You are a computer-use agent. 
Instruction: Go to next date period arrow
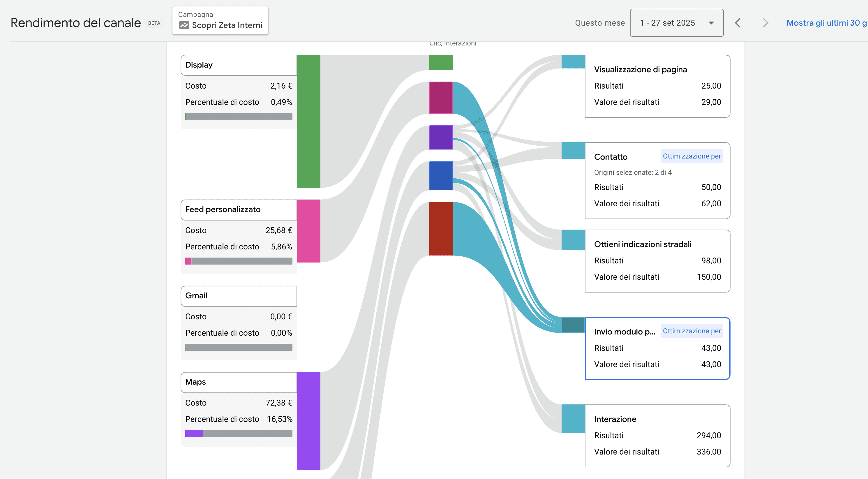(765, 23)
